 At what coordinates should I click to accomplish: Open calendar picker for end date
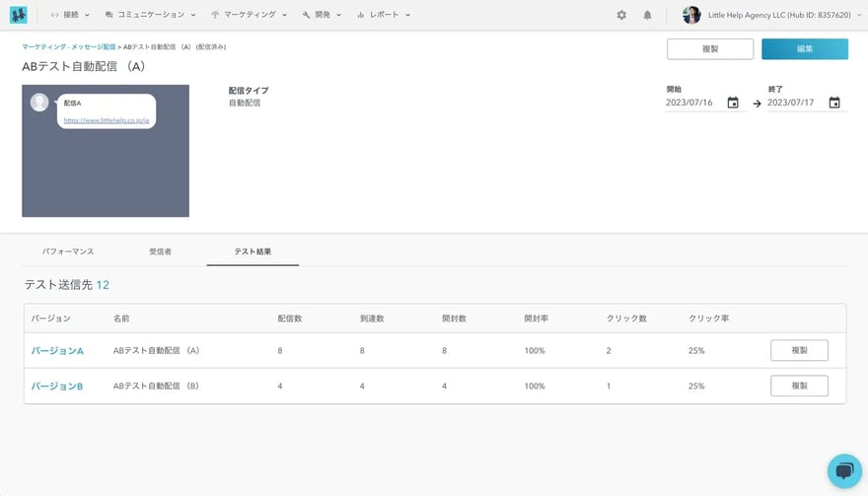click(834, 103)
